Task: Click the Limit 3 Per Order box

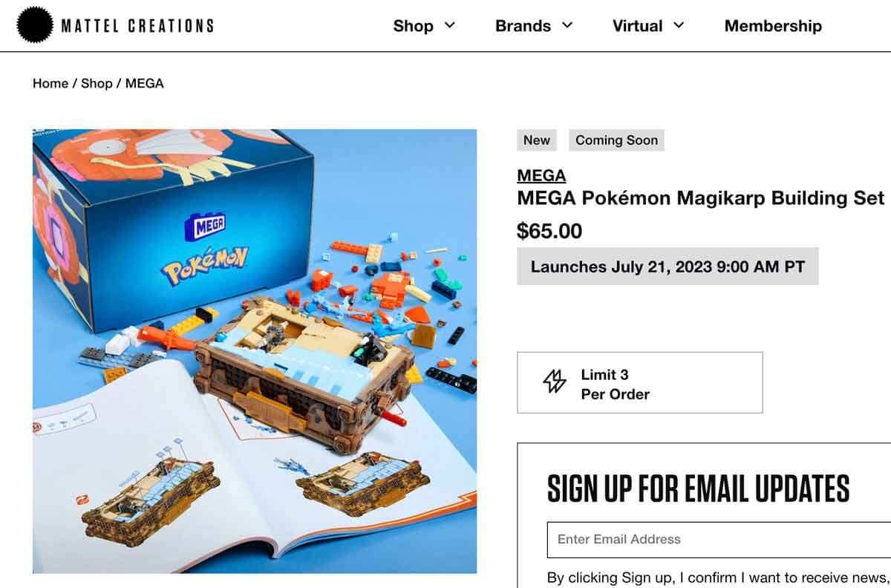Action: click(640, 382)
